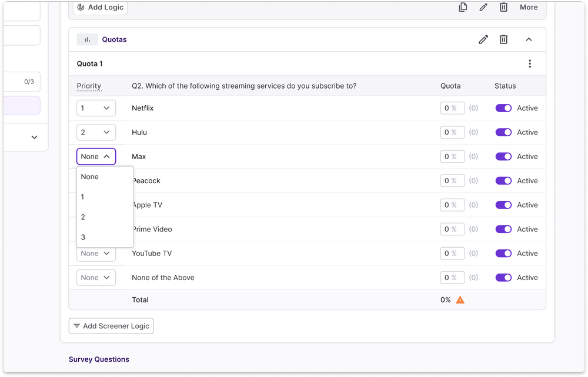Viewport: 588px width, 377px height.
Task: Click the Netflix row label
Action: pyautogui.click(x=143, y=108)
